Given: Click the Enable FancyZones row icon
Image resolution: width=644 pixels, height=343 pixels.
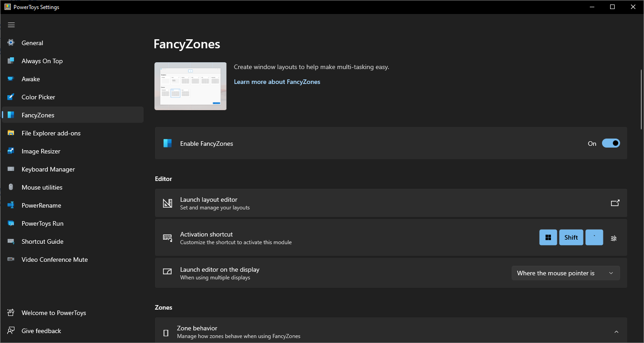Looking at the screenshot, I should (x=168, y=144).
